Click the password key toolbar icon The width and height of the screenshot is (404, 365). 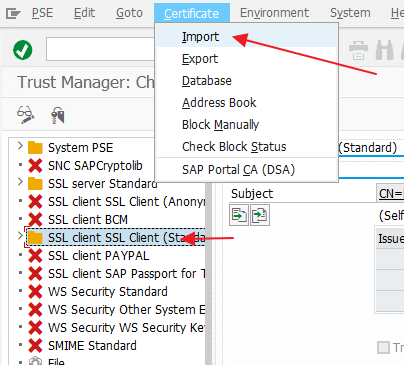(x=58, y=115)
